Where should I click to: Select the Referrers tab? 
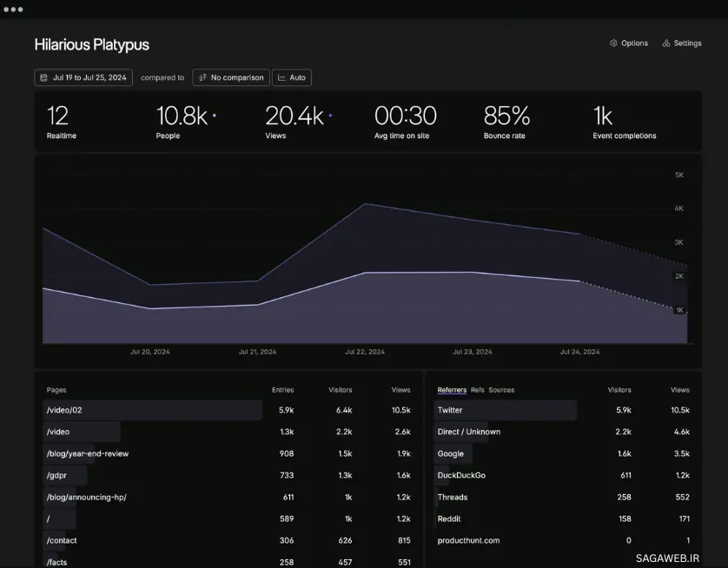click(452, 390)
